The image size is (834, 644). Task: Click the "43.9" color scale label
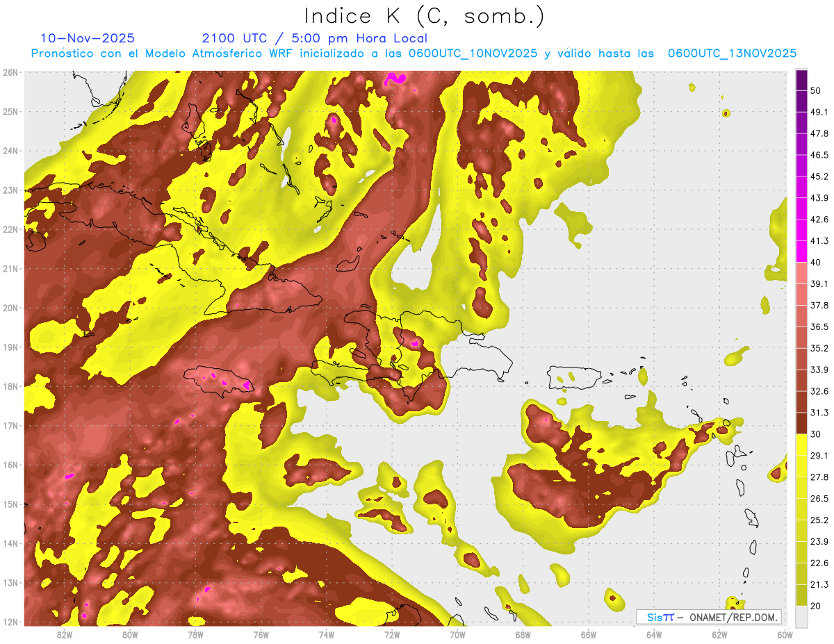point(819,198)
